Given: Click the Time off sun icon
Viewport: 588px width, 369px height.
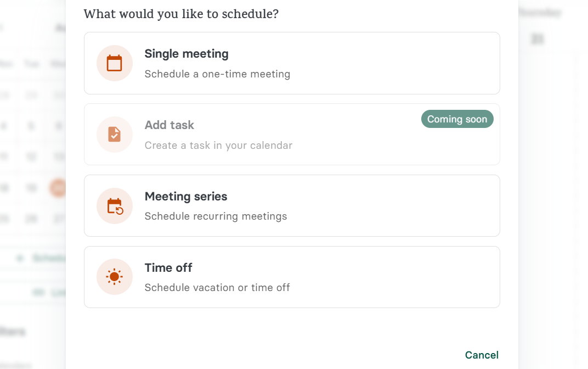Looking at the screenshot, I should coord(114,277).
